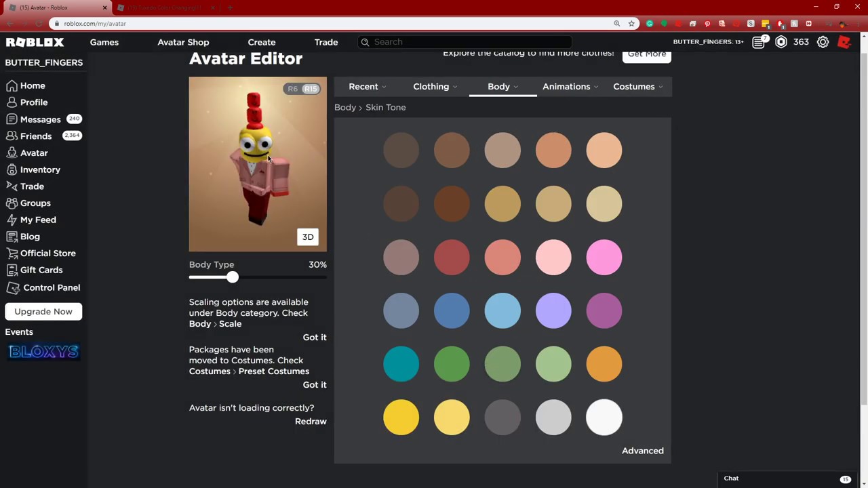Switch to the Avatar - Roblox browser tab
The height and width of the screenshot is (488, 868).
(57, 7)
